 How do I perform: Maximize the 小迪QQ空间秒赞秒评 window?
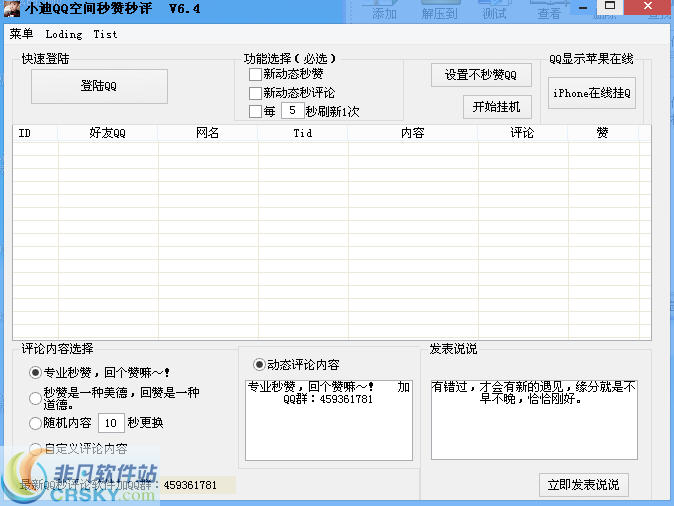point(610,6)
